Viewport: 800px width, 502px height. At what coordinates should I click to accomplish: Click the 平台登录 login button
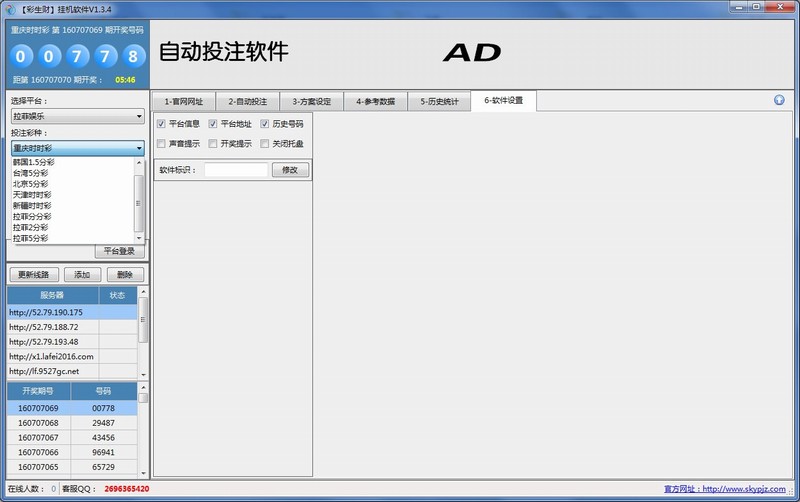pos(119,251)
